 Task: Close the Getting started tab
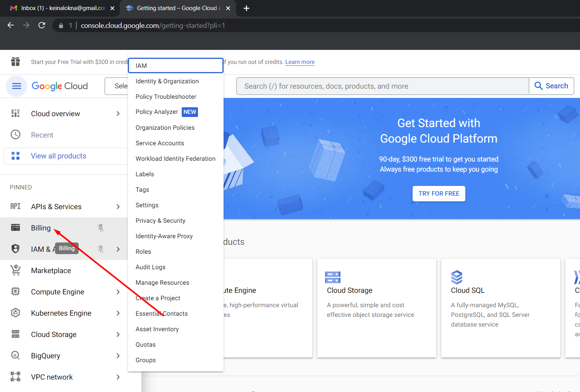tap(228, 8)
